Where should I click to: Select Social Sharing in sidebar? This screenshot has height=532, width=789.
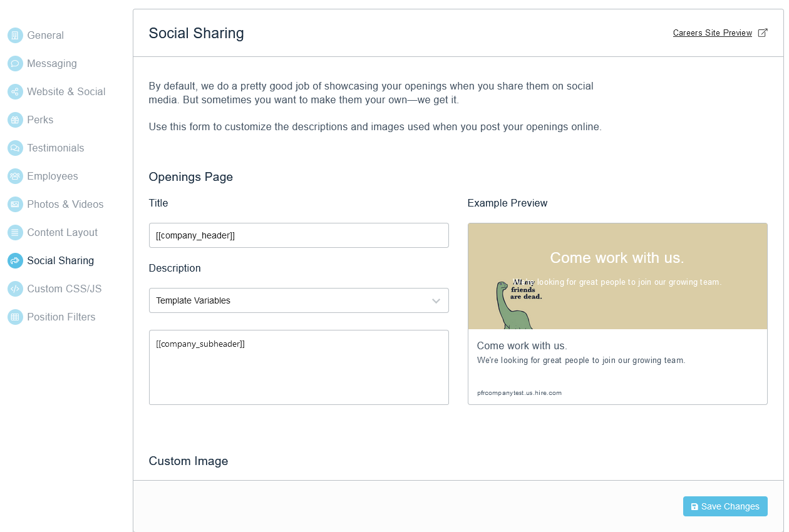coord(60,260)
